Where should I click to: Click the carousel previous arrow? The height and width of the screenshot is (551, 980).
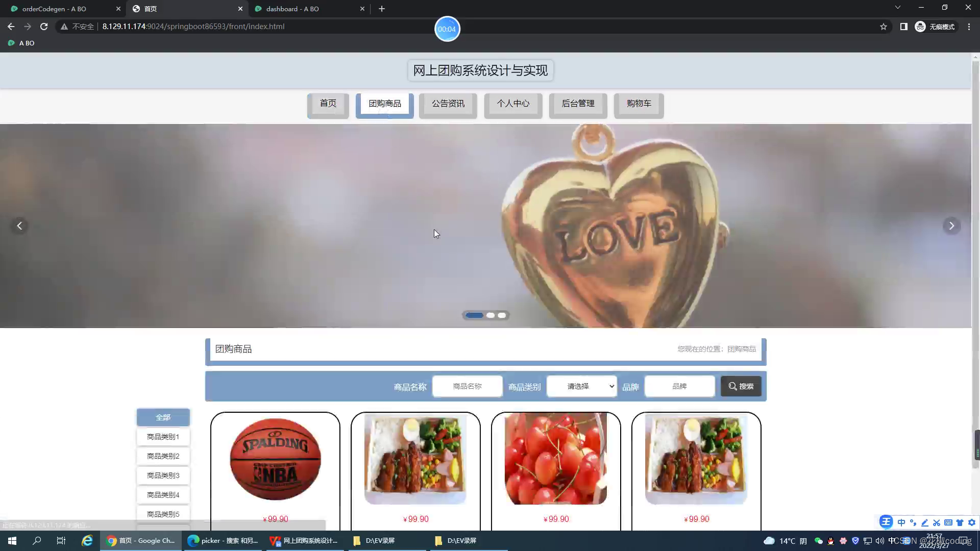[x=19, y=226]
